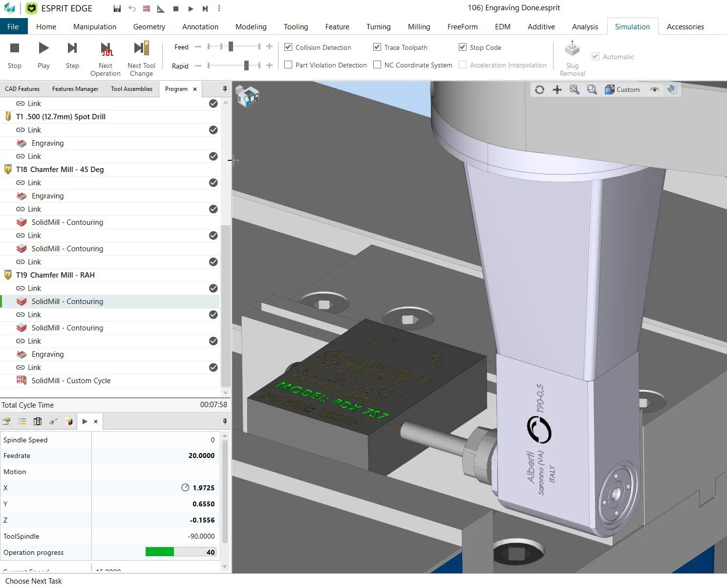Open the Features Manager panel tab
The height and width of the screenshot is (588, 727).
point(75,89)
